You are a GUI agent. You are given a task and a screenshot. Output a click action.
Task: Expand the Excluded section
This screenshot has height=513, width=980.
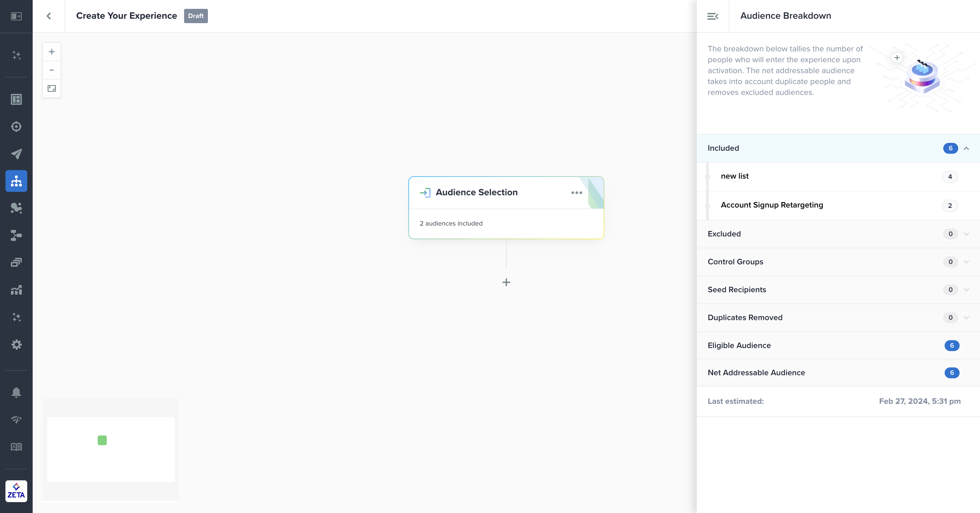(x=966, y=234)
